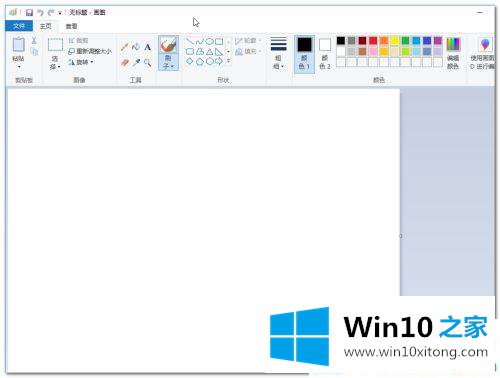Pick the black color swatch
Viewport: 500px width, 378px height.
coord(341,41)
